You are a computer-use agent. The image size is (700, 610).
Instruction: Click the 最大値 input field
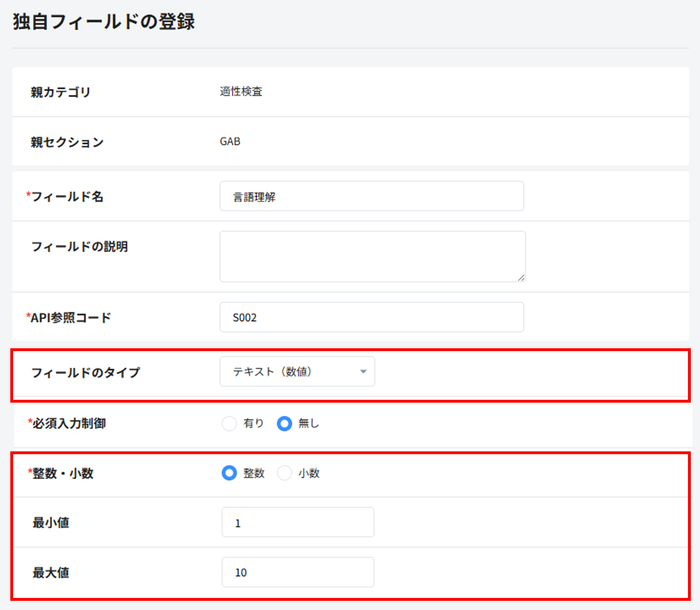pos(298,572)
